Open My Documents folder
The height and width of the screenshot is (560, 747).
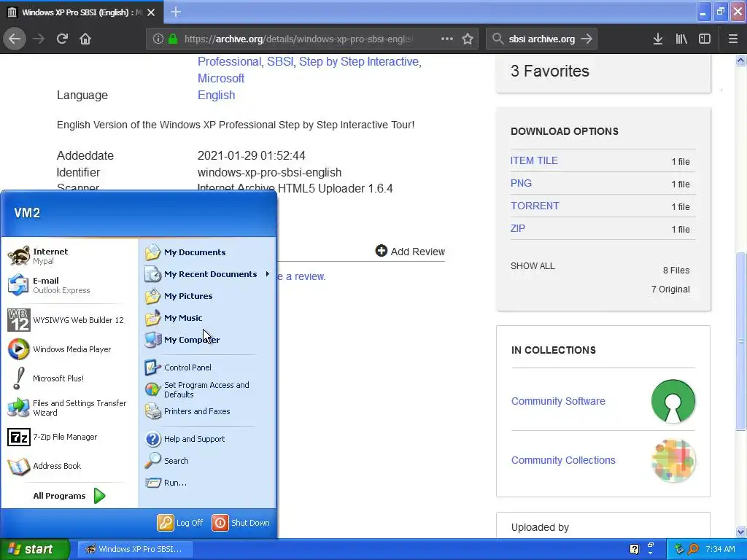(x=207, y=252)
